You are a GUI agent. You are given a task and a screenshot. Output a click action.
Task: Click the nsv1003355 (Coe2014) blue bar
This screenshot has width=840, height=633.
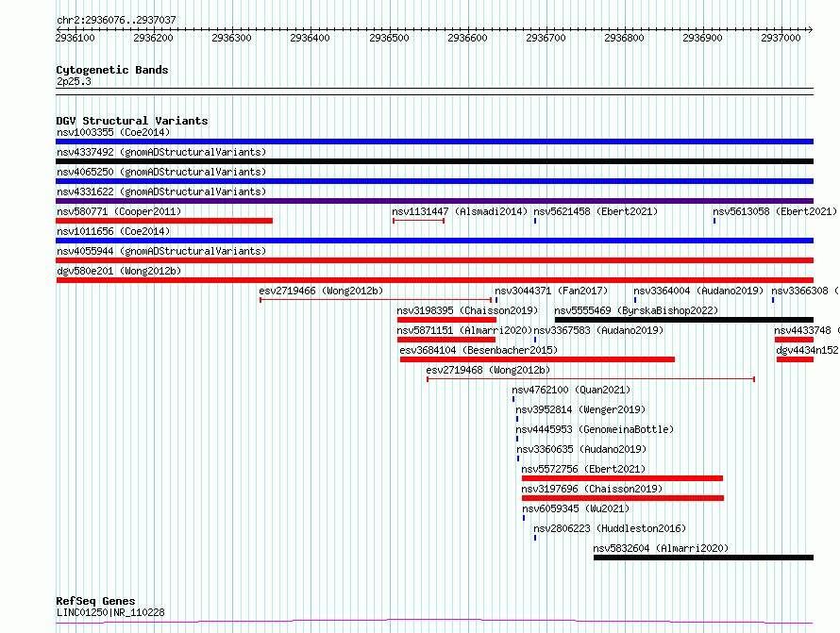pyautogui.click(x=434, y=142)
